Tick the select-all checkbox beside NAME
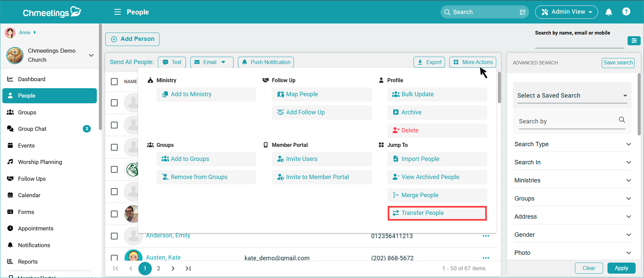 point(114,81)
